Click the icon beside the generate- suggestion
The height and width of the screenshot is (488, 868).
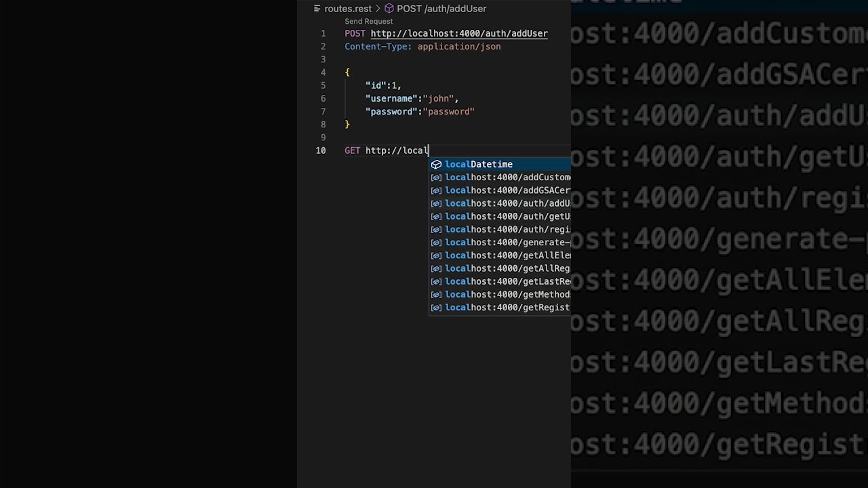tap(436, 243)
